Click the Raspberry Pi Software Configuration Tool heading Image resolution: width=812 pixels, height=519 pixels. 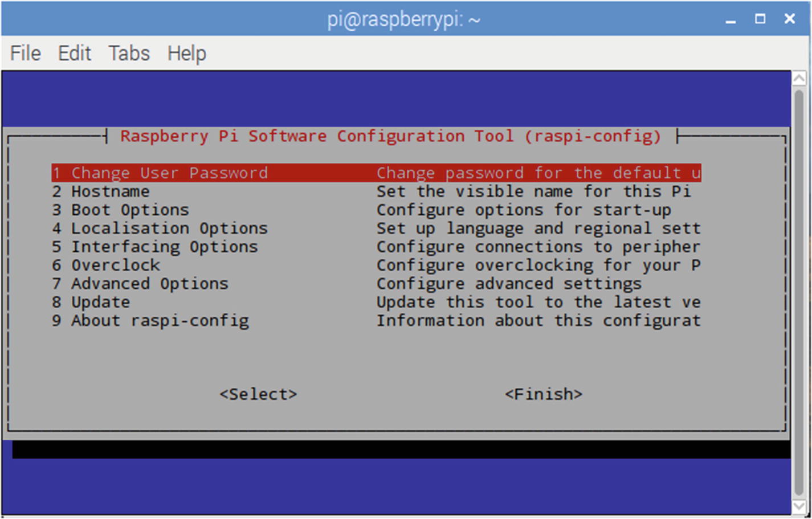(391, 137)
